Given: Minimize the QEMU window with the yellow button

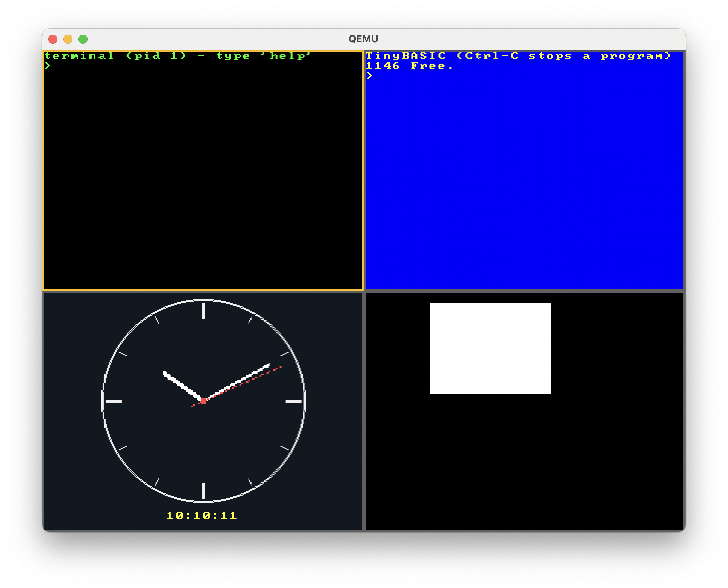Looking at the screenshot, I should pos(68,39).
